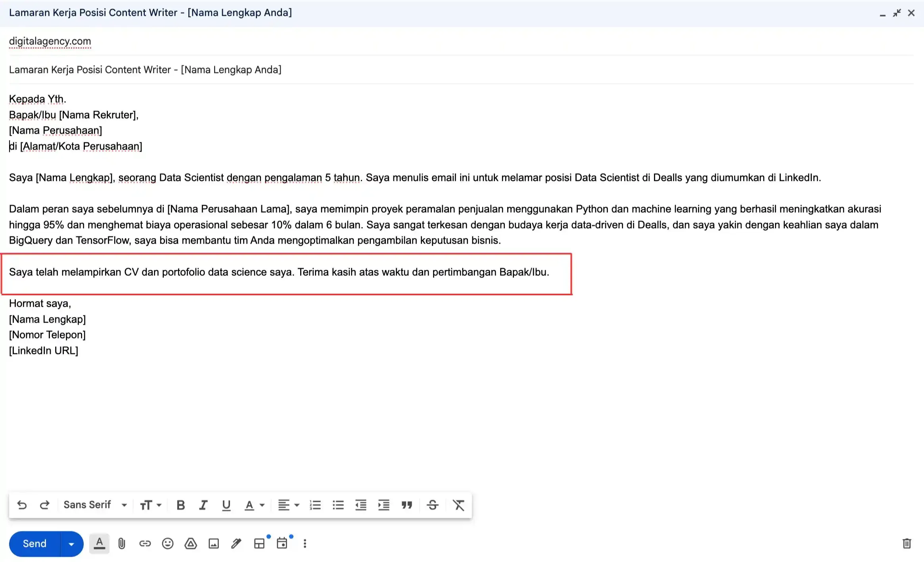Open more send options arrow
This screenshot has width=924, height=562.
click(x=71, y=544)
